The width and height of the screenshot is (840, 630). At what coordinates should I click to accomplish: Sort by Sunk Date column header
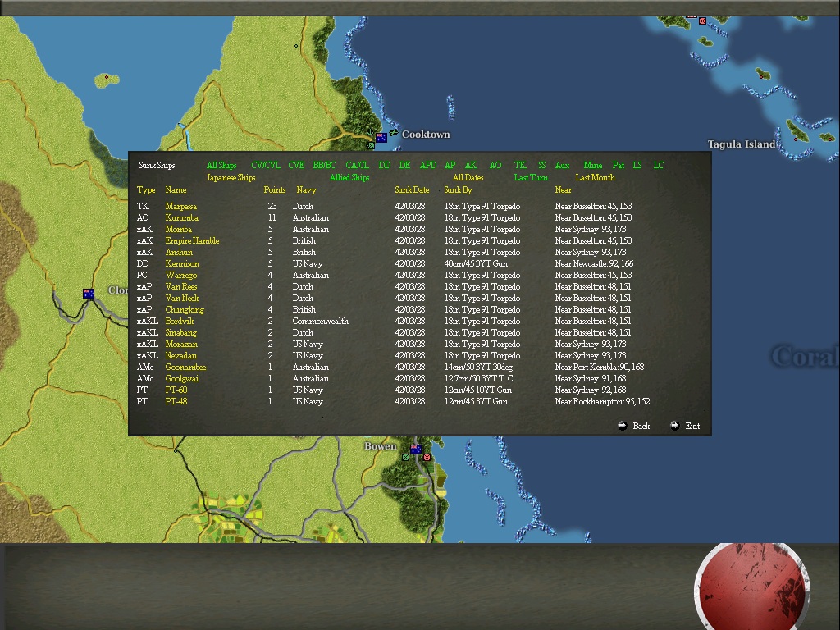pyautogui.click(x=412, y=189)
